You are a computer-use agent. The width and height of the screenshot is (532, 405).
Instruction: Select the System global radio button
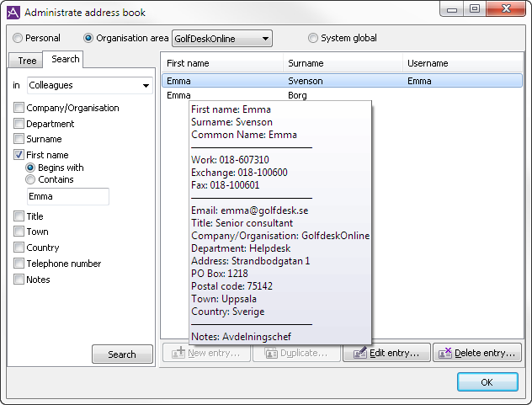point(313,38)
